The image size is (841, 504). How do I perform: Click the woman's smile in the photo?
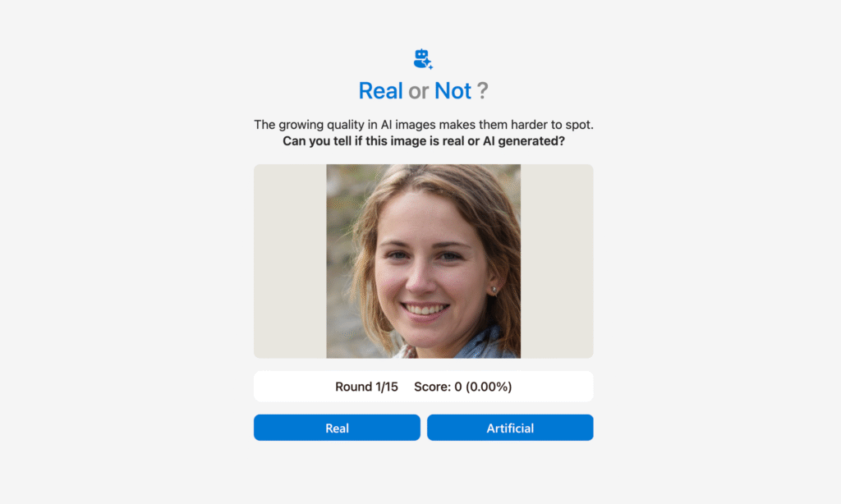pyautogui.click(x=425, y=309)
